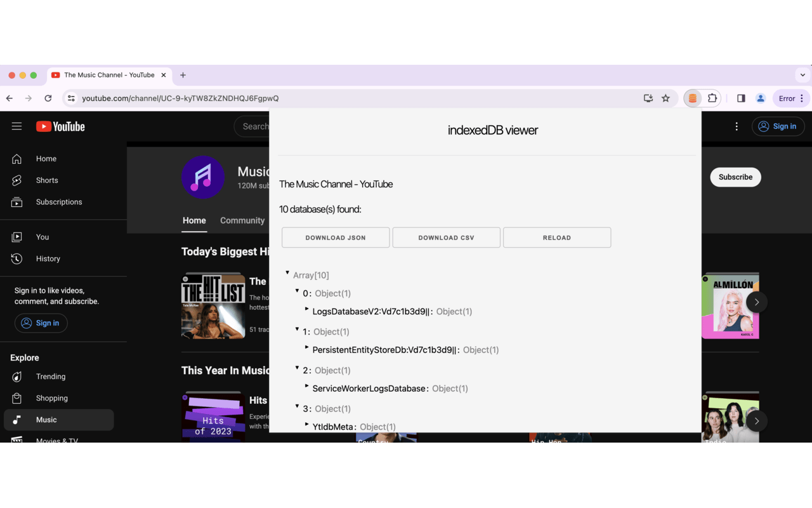Click the browser back arrow
The width and height of the screenshot is (812, 508).
[10, 98]
